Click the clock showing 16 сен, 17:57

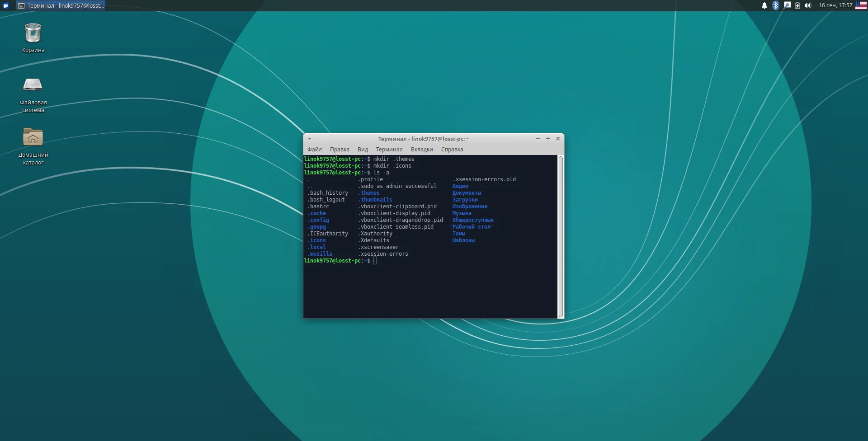pos(835,5)
